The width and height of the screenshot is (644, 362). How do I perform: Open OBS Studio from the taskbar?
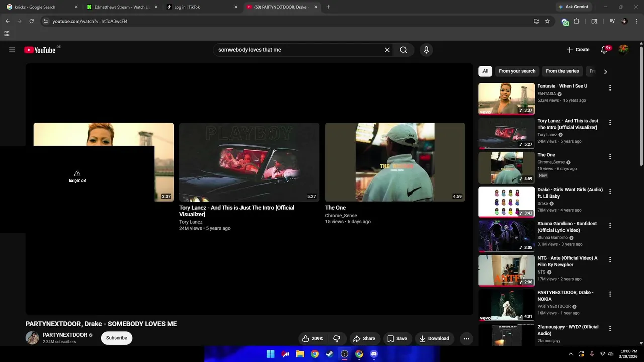(x=344, y=354)
